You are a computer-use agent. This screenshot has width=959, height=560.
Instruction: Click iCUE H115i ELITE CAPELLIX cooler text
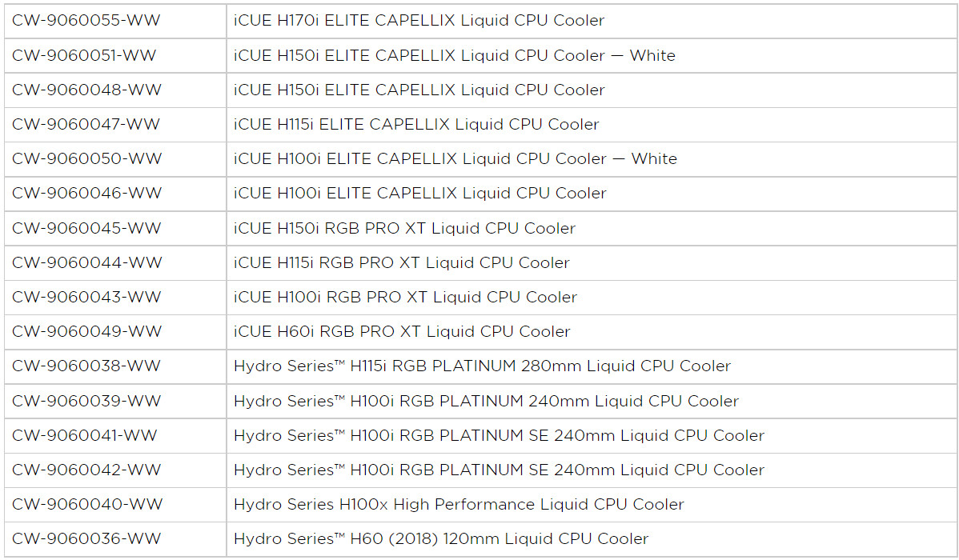pyautogui.click(x=416, y=124)
